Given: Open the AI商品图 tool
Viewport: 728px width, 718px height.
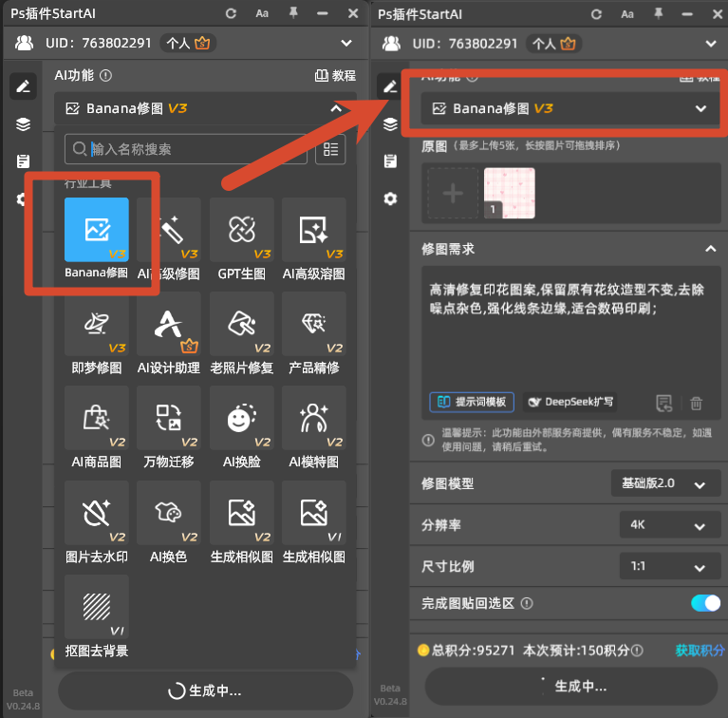Looking at the screenshot, I should pos(97,418).
